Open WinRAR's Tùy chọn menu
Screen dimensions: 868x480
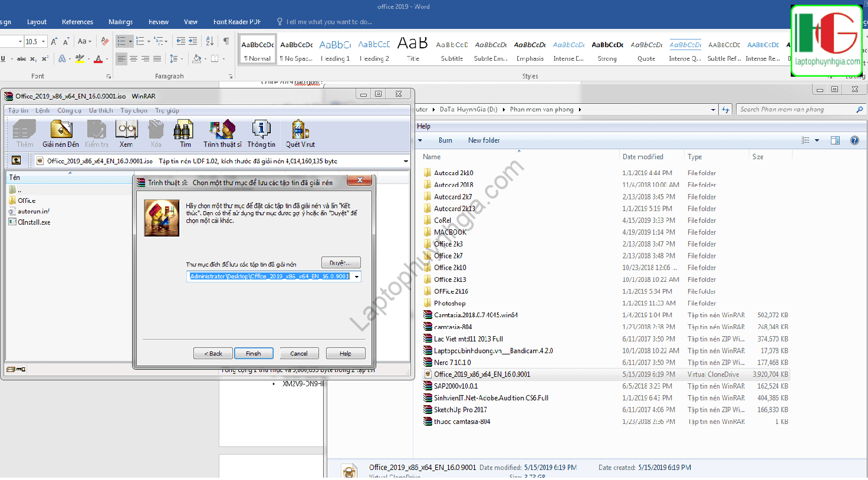[134, 110]
